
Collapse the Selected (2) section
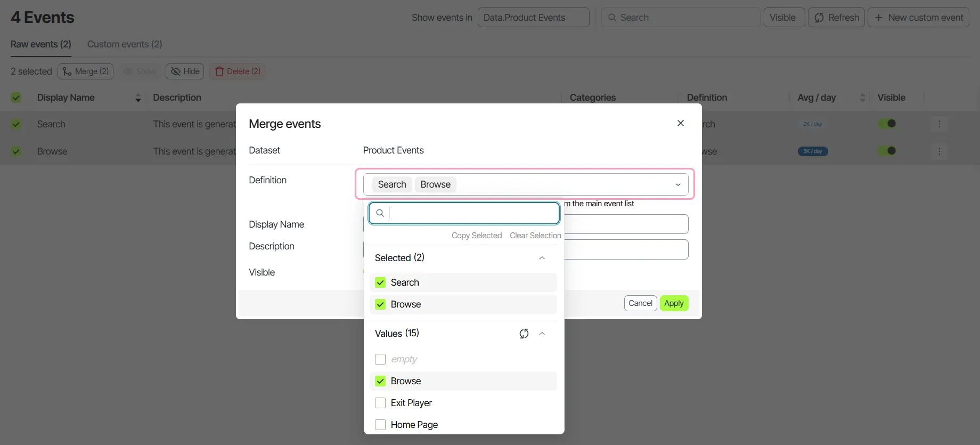(x=542, y=258)
